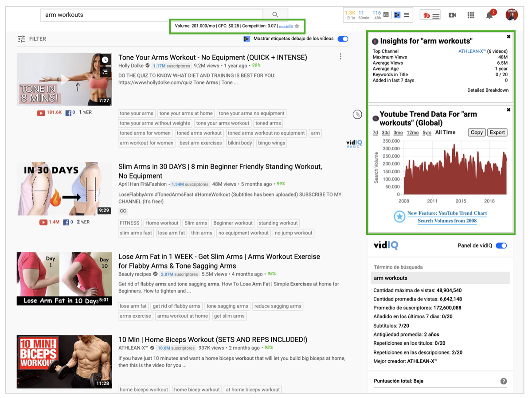532x398 pixels.
Task: Toggle Mostrar etiquetas debajo de los vídeos switch
Action: pos(343,39)
